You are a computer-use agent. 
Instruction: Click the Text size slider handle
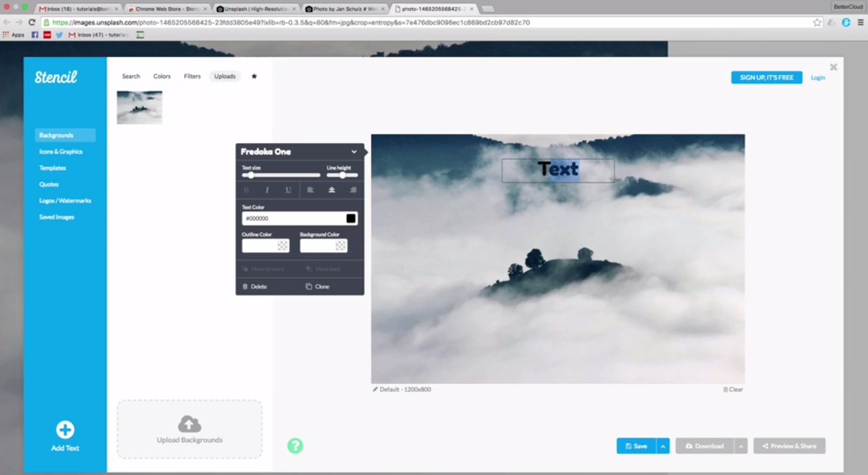coord(251,175)
